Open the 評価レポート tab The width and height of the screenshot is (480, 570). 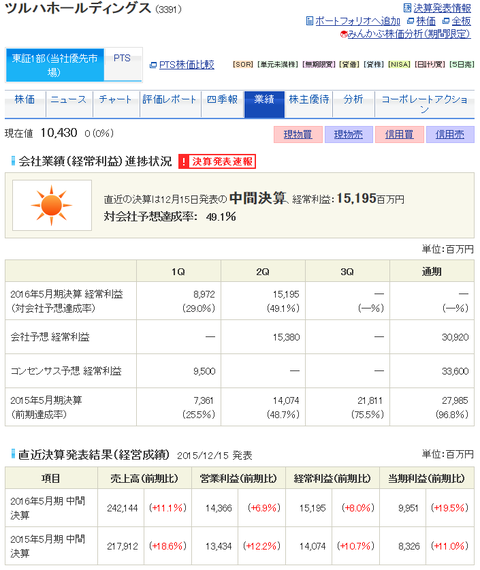(170, 104)
